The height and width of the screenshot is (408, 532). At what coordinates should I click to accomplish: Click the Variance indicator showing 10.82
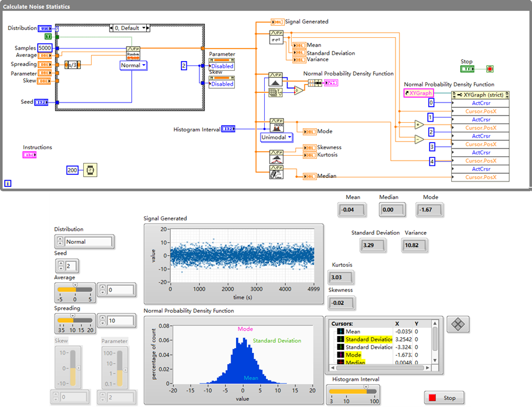point(415,245)
